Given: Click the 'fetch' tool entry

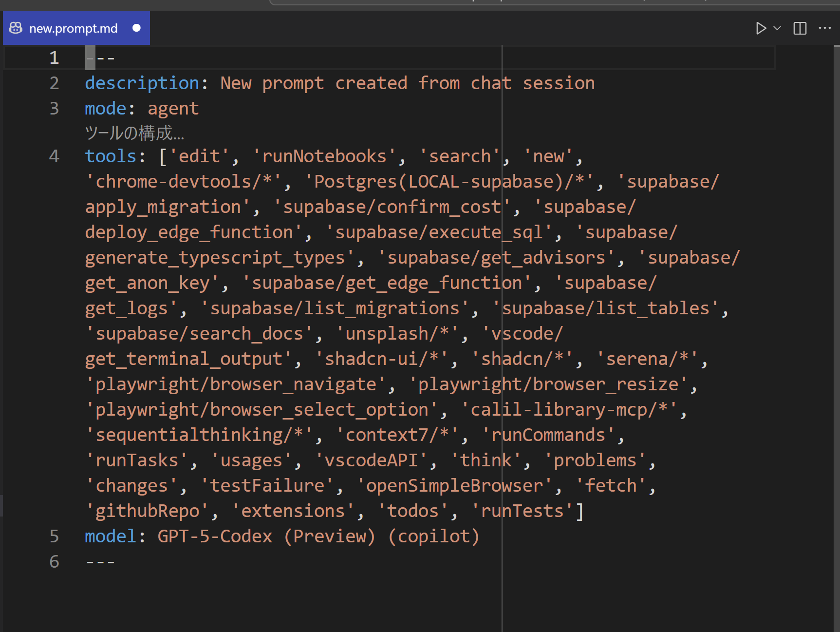Looking at the screenshot, I should (611, 486).
